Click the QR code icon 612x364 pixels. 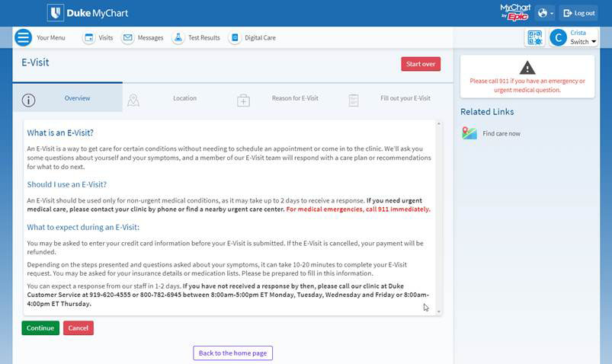click(534, 37)
